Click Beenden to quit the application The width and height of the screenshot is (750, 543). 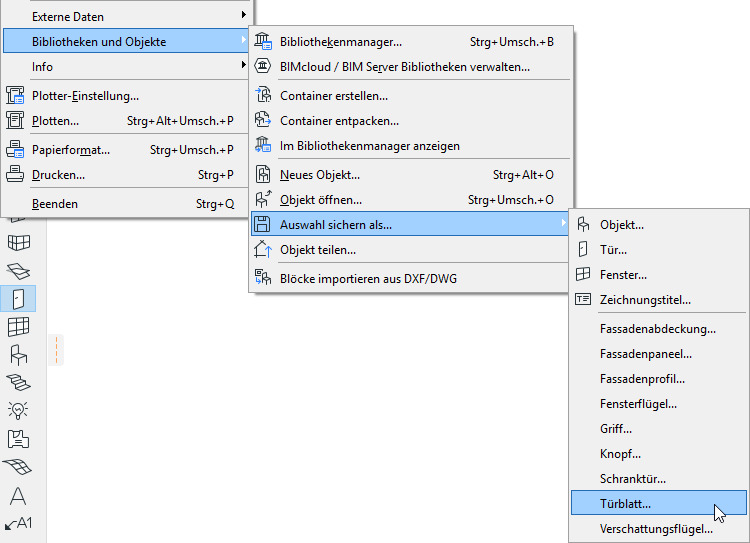55,204
